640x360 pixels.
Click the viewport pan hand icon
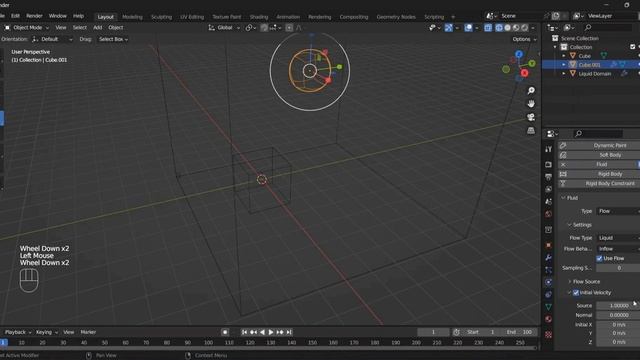[531, 104]
